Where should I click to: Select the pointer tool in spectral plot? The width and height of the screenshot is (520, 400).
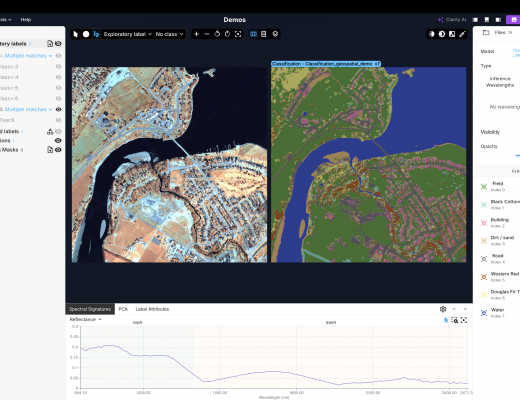[446, 320]
